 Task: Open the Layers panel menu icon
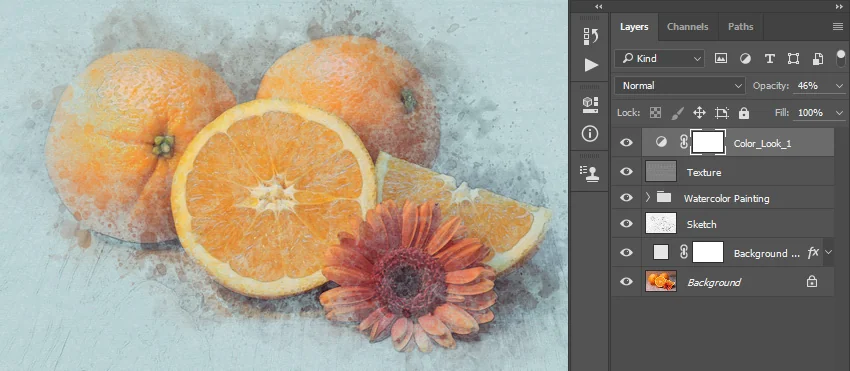tap(838, 27)
